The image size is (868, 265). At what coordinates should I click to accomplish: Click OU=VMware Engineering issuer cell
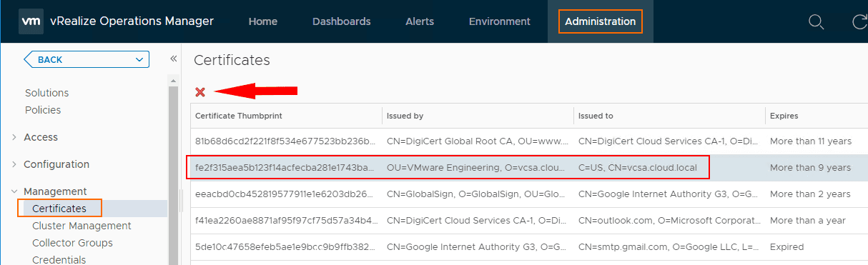[x=478, y=168]
